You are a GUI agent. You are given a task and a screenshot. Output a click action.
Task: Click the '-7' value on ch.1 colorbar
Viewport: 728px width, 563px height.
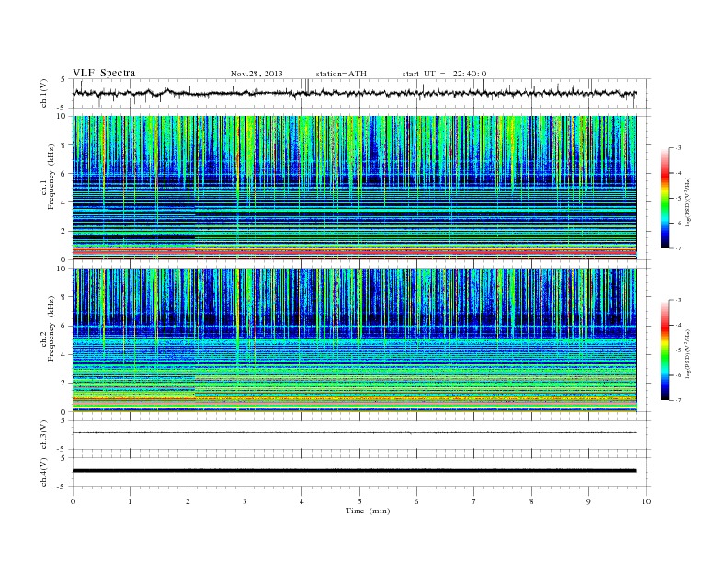(x=677, y=248)
